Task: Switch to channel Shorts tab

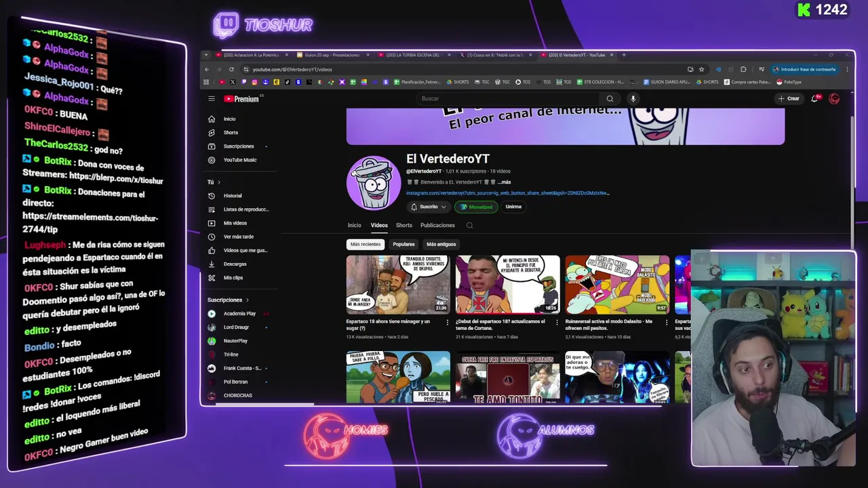Action: [404, 226]
